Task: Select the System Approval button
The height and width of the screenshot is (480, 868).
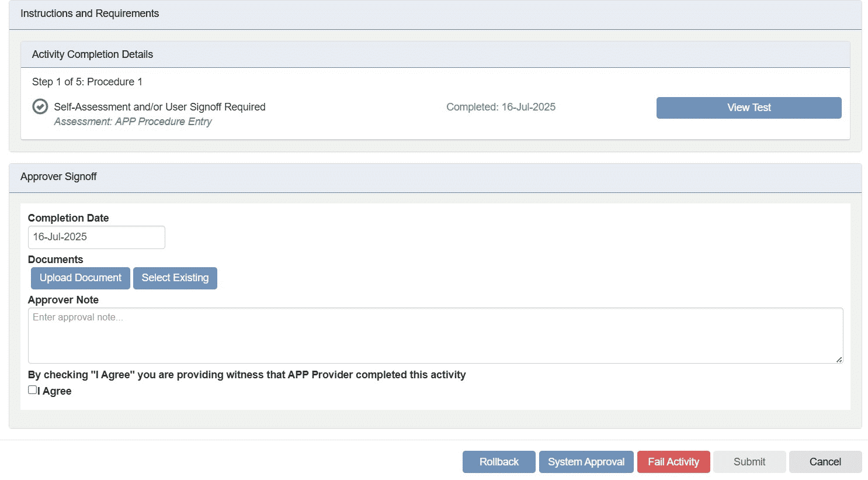Action: point(586,462)
